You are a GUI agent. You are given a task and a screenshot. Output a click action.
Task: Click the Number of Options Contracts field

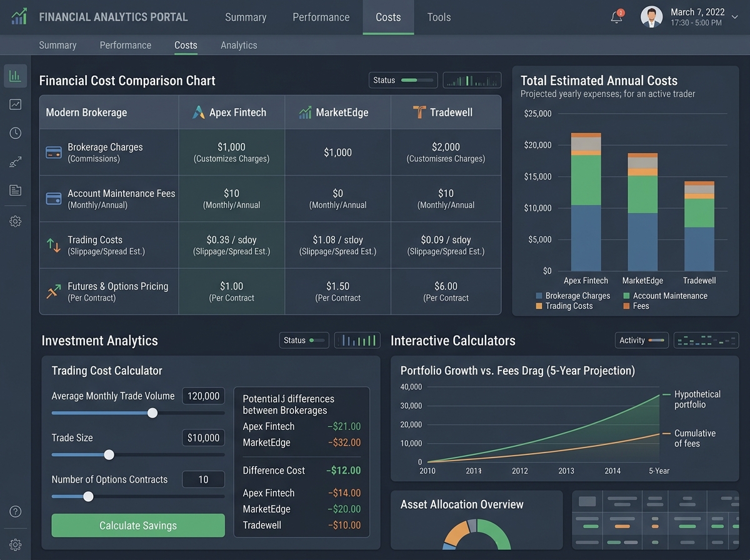coord(204,479)
